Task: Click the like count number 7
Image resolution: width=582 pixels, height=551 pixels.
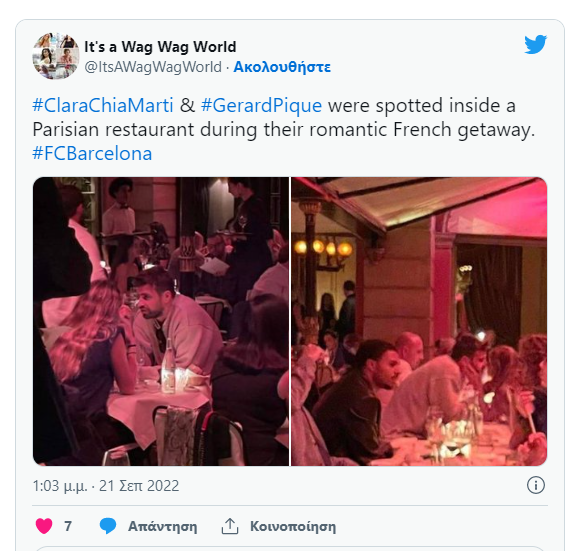Action: pyautogui.click(x=68, y=526)
